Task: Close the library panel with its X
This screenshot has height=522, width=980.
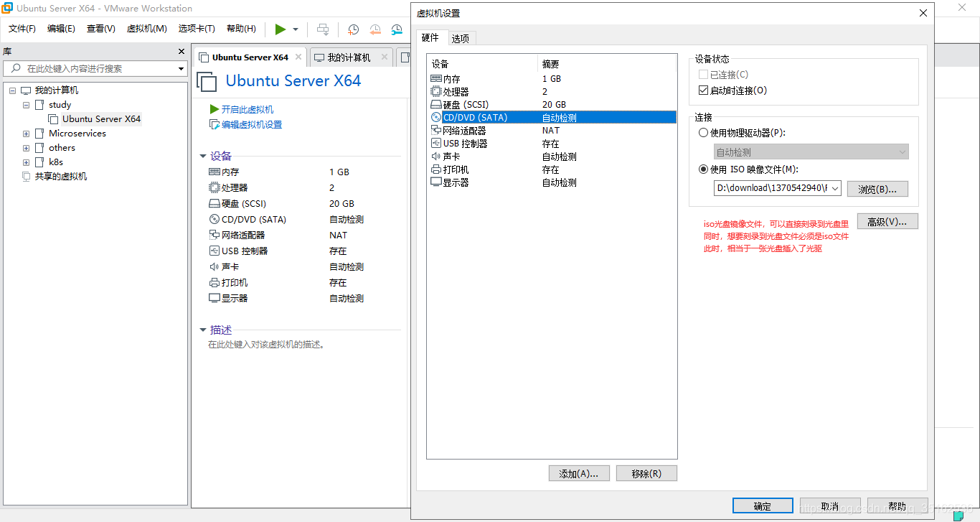Action: point(182,52)
